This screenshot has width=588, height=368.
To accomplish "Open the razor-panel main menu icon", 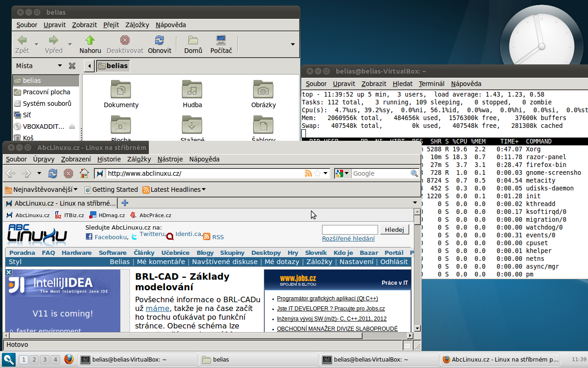I will [x=9, y=359].
